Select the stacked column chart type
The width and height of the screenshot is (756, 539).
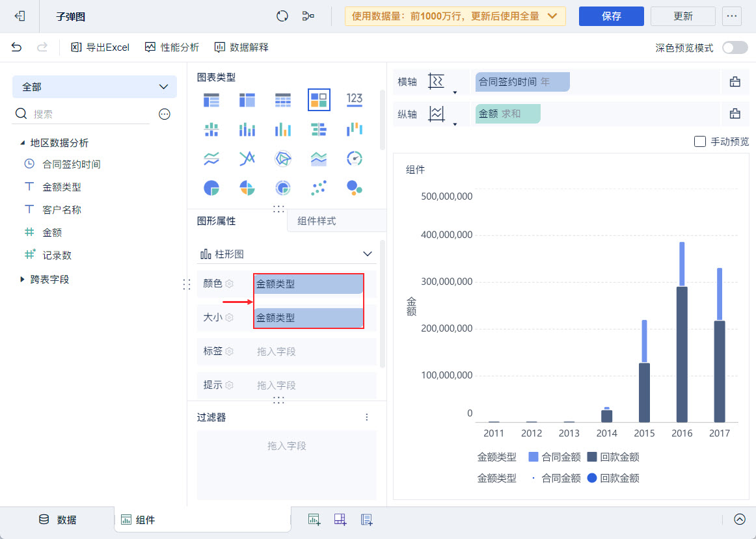tap(247, 129)
